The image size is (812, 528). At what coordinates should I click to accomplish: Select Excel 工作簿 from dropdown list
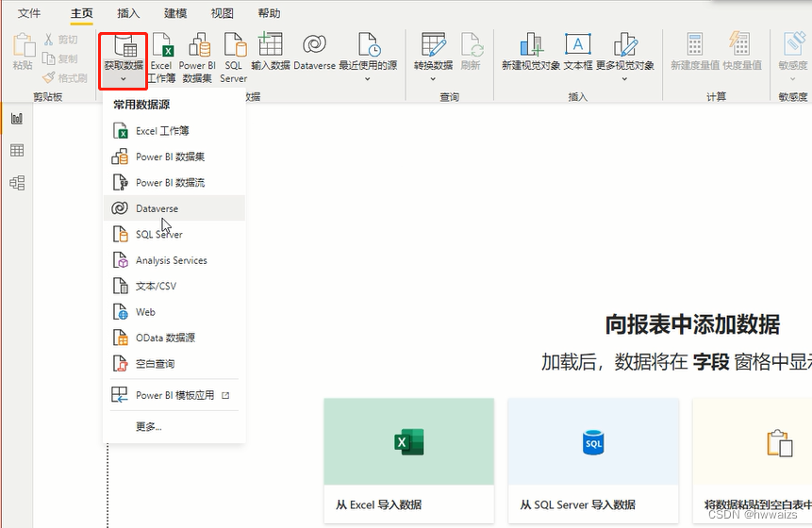(x=174, y=131)
